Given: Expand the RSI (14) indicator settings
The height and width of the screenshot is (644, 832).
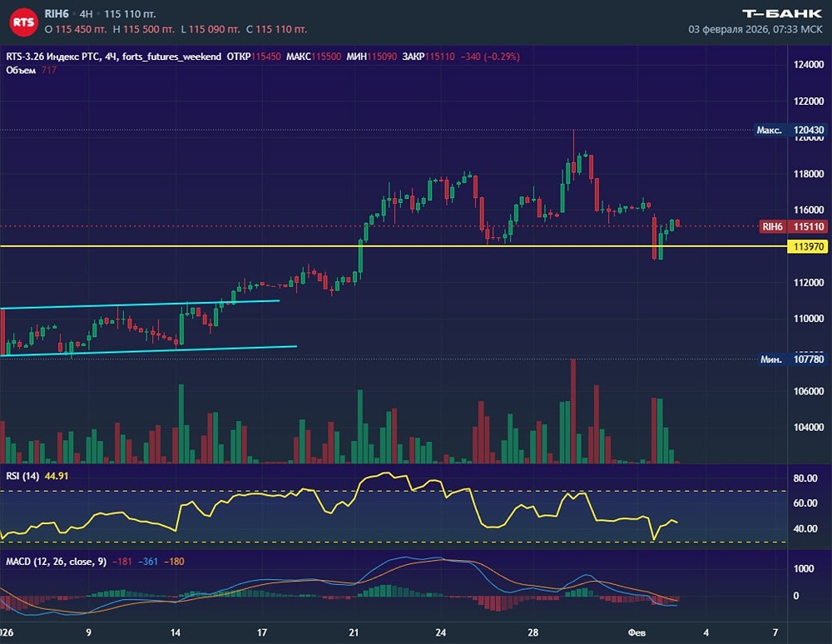Looking at the screenshot, I should [23, 475].
